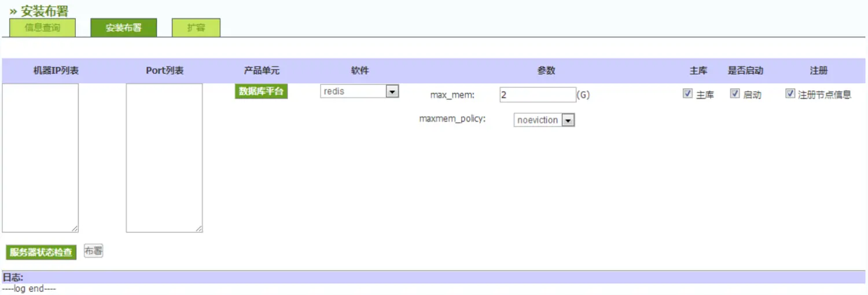Click the 注册 column header
The image size is (868, 295).
819,71
